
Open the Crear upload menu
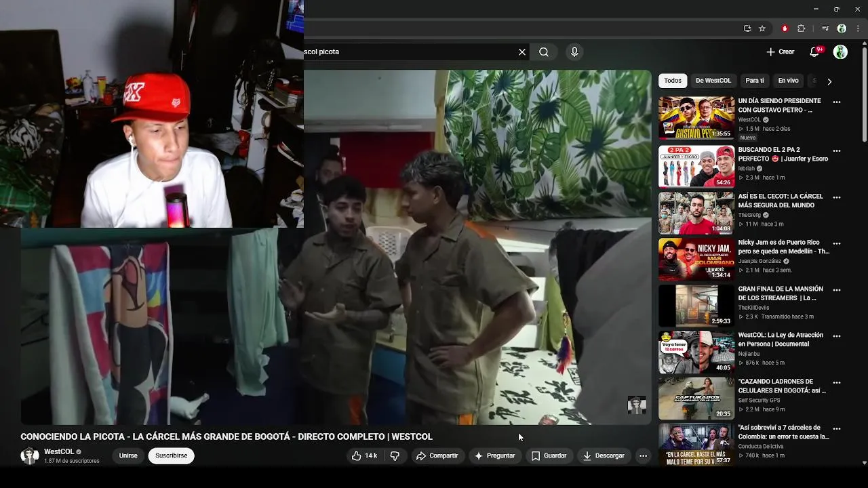(780, 52)
